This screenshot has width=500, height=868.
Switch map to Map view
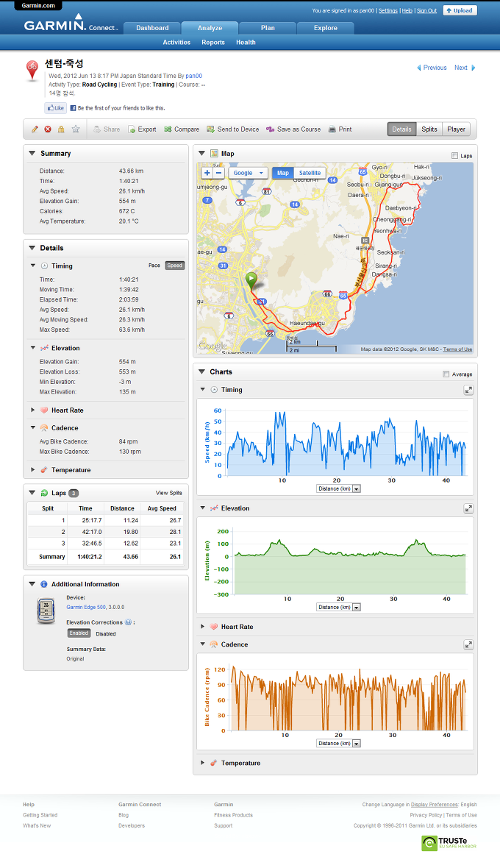pyautogui.click(x=283, y=173)
